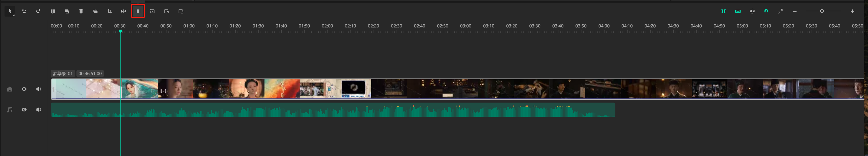Image resolution: width=868 pixels, height=156 pixels.
Task: Fit the timeline to window with the arrows icon
Action: coord(780,11)
